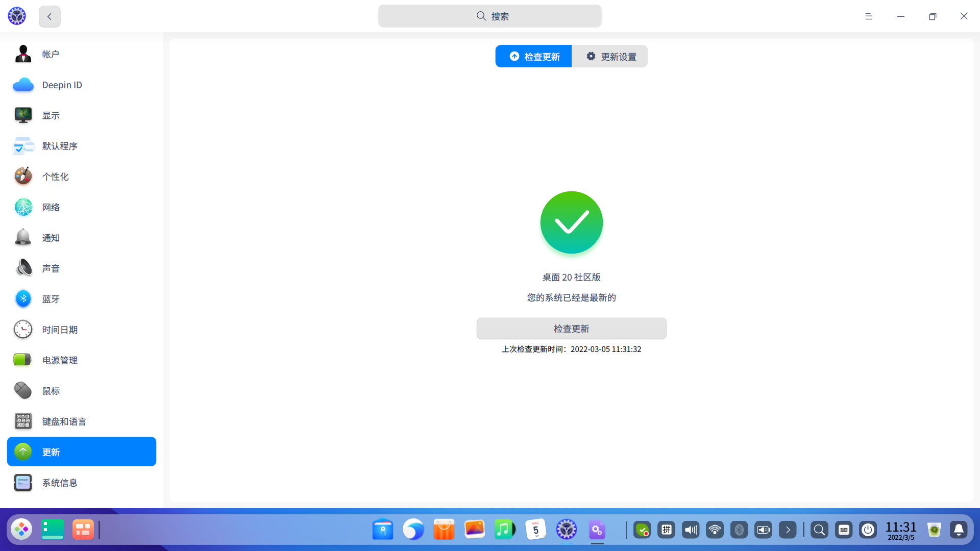Select 电源管理 power management
Image resolution: width=980 pixels, height=551 pixels.
(60, 360)
